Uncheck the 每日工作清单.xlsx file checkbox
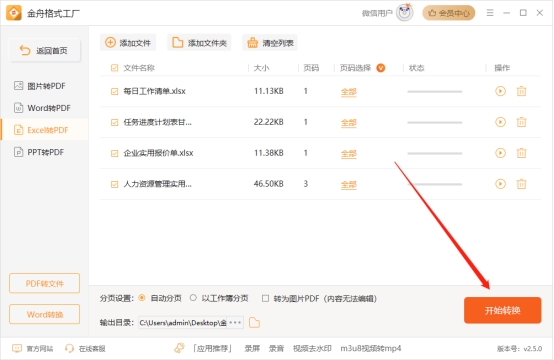 114,92
